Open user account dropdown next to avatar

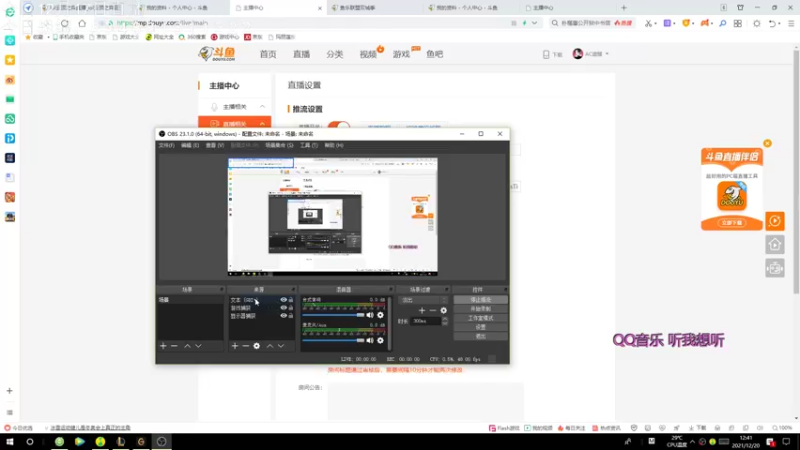(x=607, y=54)
